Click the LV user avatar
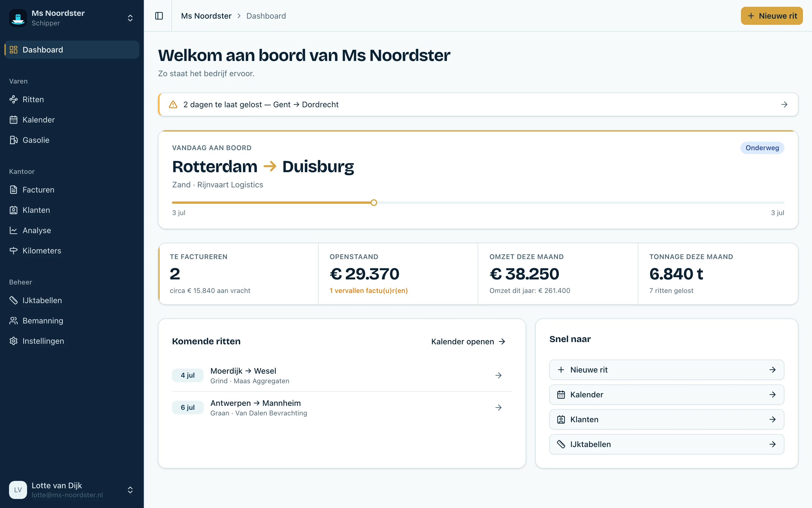This screenshot has width=812, height=508. pyautogui.click(x=18, y=490)
